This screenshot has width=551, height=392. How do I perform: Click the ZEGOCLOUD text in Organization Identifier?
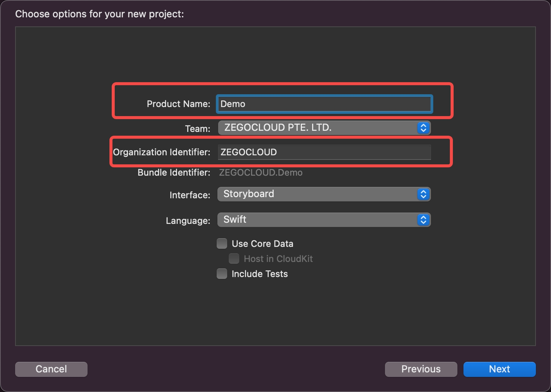pos(249,152)
